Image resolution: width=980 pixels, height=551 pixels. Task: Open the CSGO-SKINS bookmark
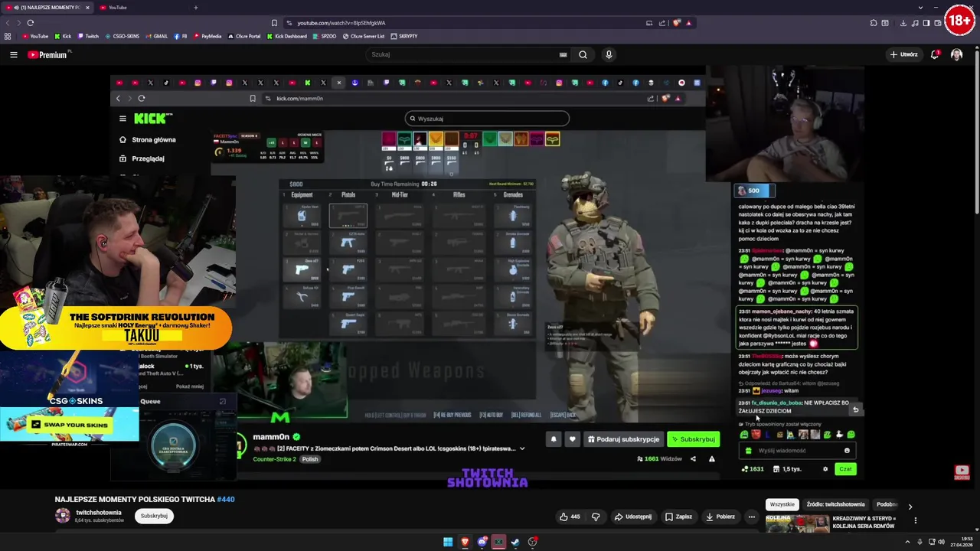[122, 36]
